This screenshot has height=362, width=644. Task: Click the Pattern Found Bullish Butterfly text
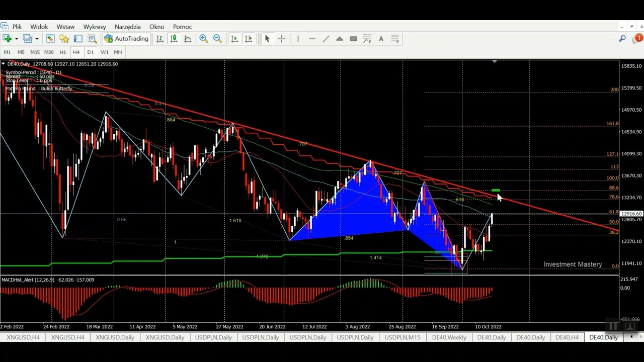pos(39,88)
